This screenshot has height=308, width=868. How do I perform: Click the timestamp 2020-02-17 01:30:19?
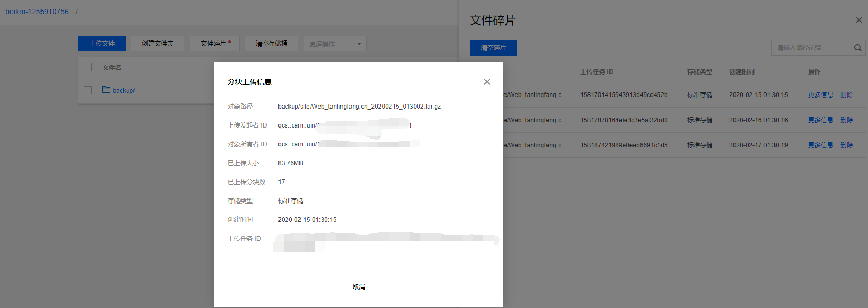[759, 145]
